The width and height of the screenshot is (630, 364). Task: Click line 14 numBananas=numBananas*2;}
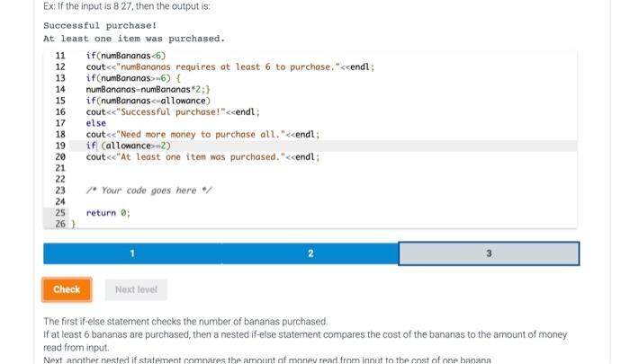click(148, 89)
